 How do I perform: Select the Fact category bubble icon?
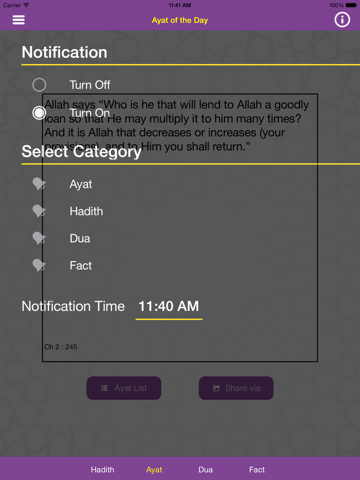pyautogui.click(x=39, y=266)
